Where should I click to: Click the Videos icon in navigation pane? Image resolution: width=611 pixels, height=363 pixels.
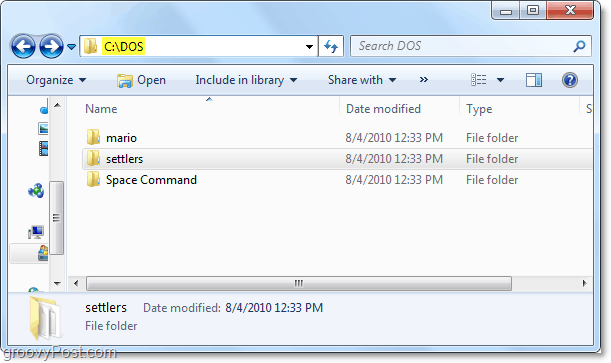pos(44,148)
